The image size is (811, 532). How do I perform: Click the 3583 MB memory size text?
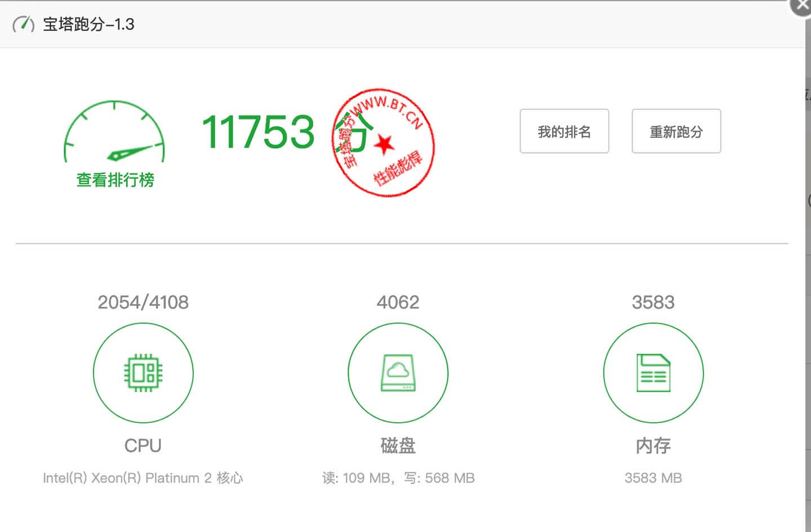[653, 478]
